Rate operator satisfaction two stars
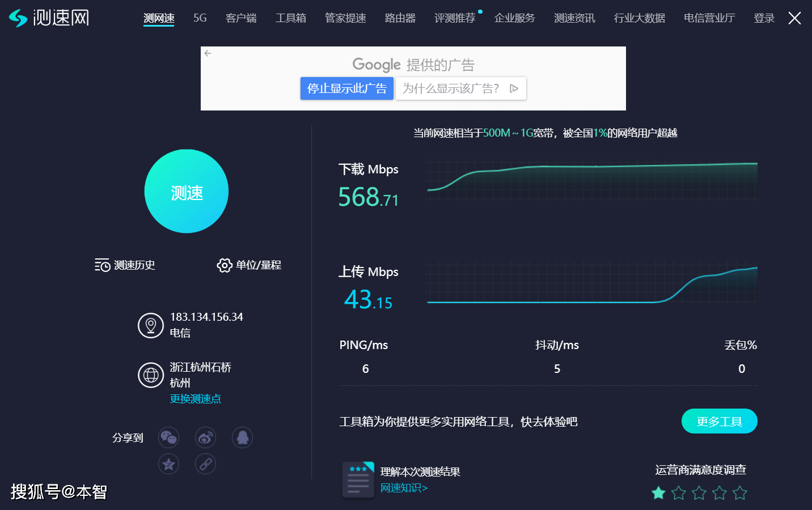 pyautogui.click(x=679, y=493)
